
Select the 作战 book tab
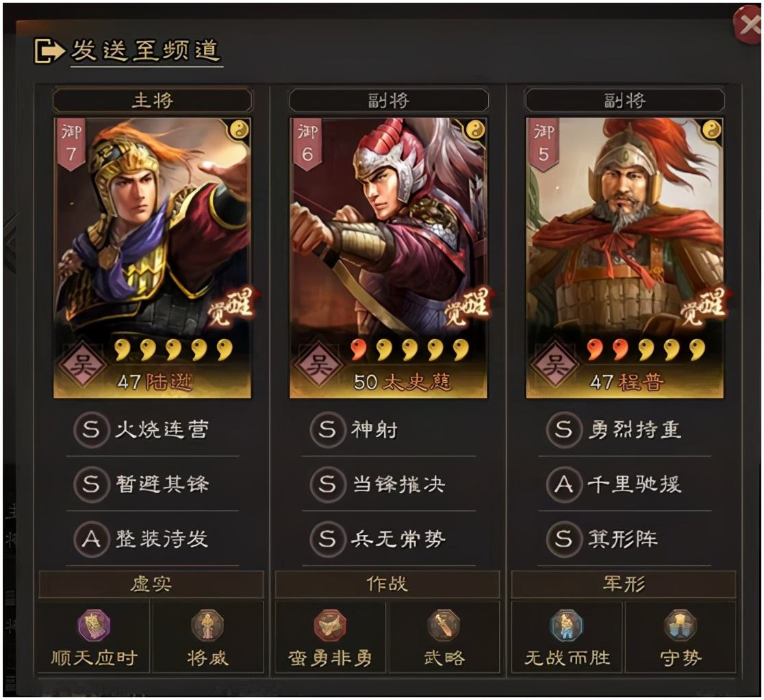387,584
